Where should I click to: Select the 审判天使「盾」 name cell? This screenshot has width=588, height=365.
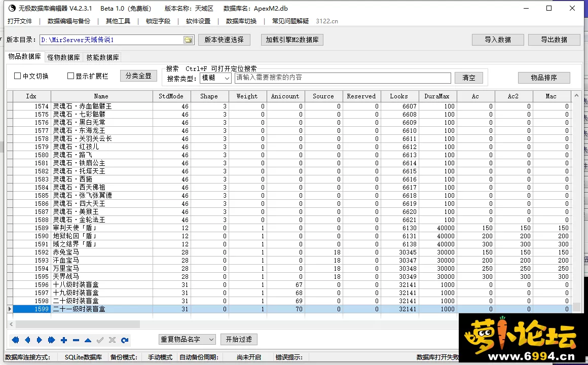click(x=101, y=228)
